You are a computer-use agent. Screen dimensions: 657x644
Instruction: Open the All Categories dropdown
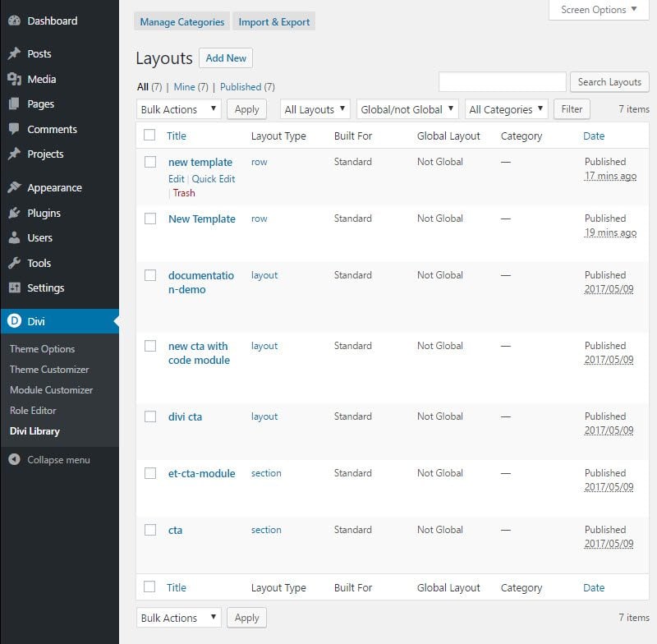click(x=507, y=109)
